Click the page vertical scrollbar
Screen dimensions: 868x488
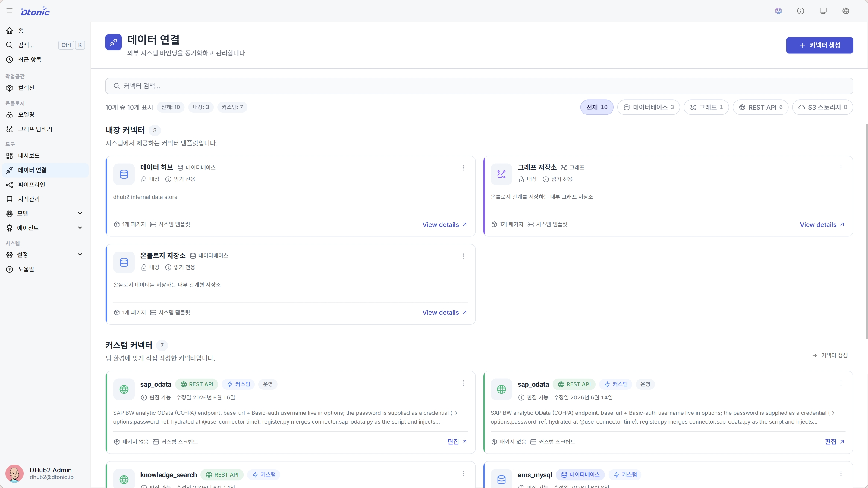[866, 232]
